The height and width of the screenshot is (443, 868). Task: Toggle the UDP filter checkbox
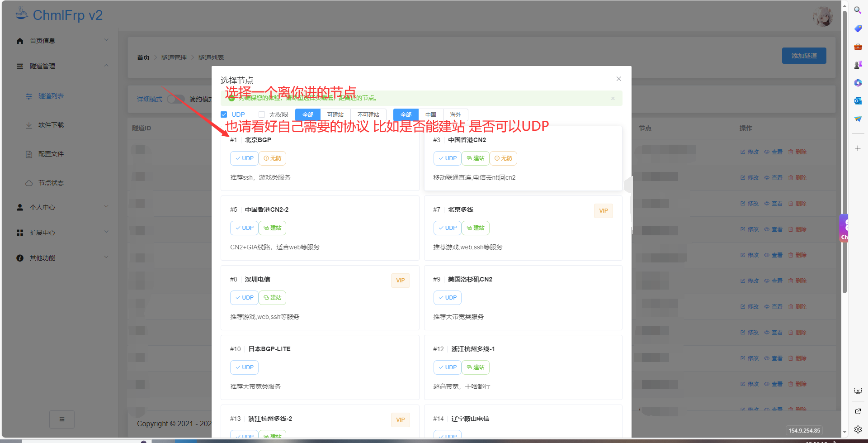224,114
